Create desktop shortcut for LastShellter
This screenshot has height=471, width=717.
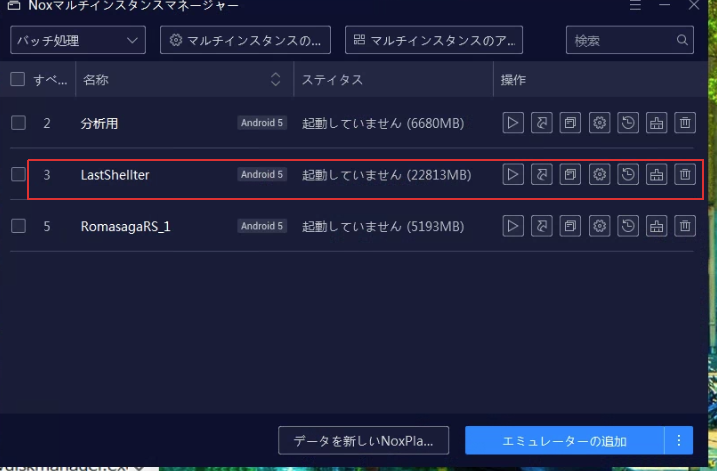tap(541, 174)
